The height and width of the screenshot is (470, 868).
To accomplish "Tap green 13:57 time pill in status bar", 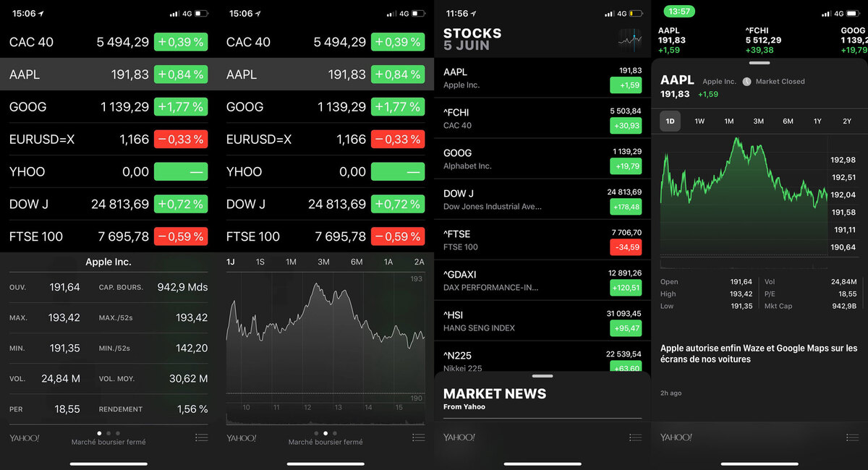I will pyautogui.click(x=680, y=12).
